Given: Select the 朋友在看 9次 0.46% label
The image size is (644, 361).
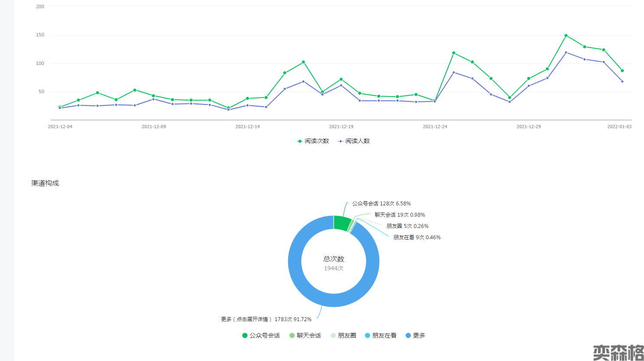Looking at the screenshot, I should click(417, 237).
